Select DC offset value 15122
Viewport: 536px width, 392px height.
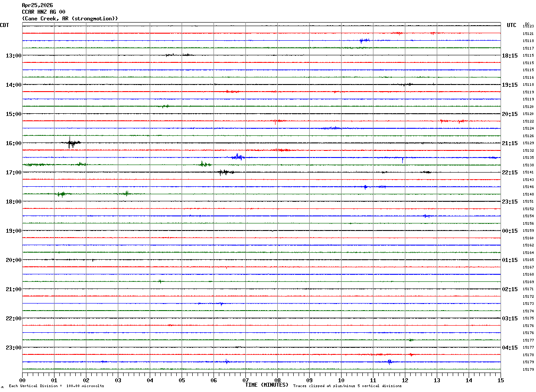point(528,121)
